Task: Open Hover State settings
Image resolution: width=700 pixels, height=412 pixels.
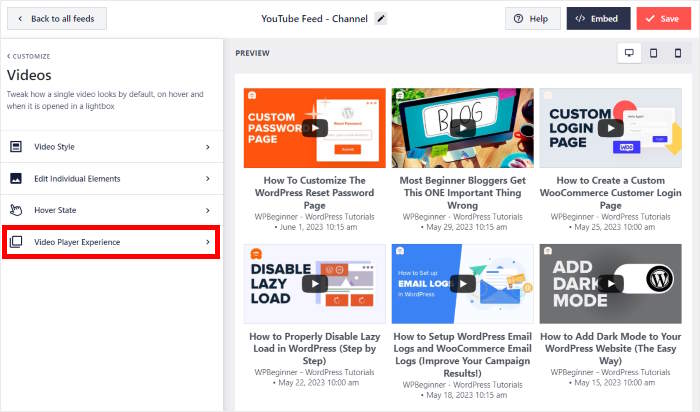Action: (x=112, y=210)
